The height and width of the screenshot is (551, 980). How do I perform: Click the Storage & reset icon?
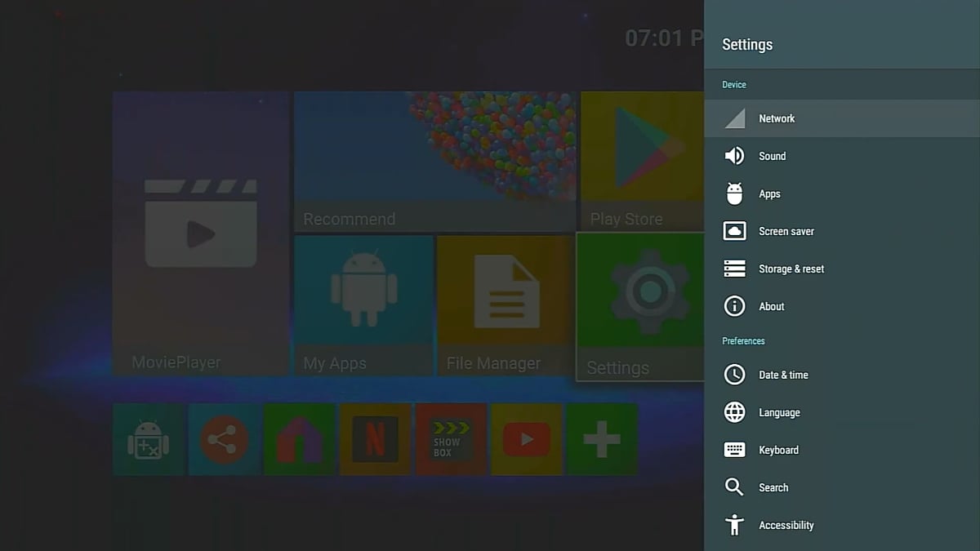tap(734, 269)
